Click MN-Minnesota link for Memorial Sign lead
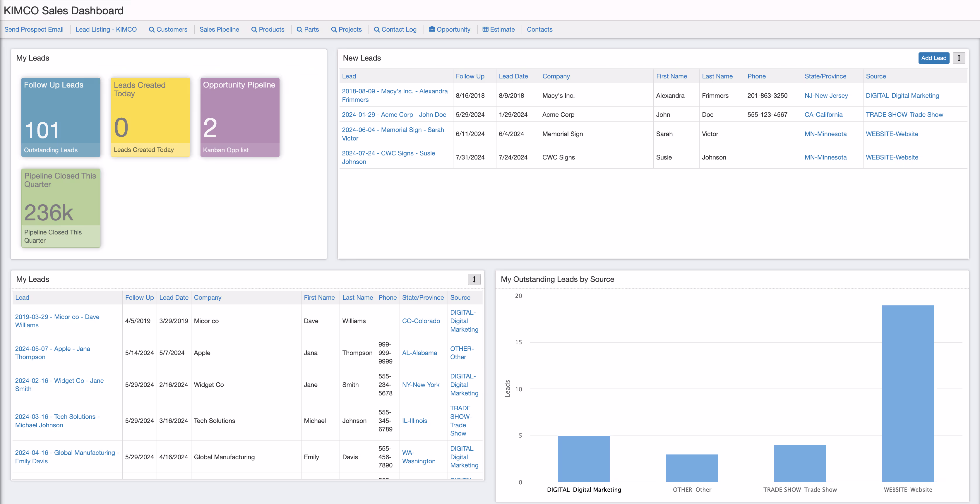This screenshot has width=980, height=504. 825,134
